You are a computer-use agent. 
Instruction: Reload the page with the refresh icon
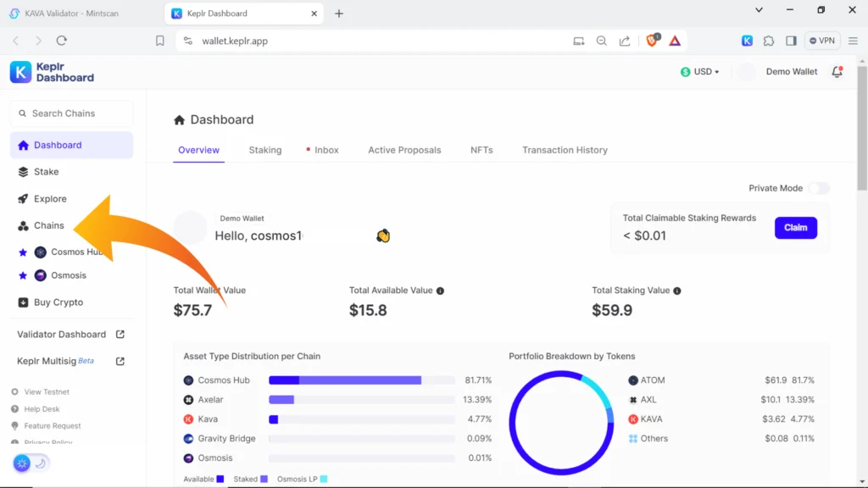61,41
